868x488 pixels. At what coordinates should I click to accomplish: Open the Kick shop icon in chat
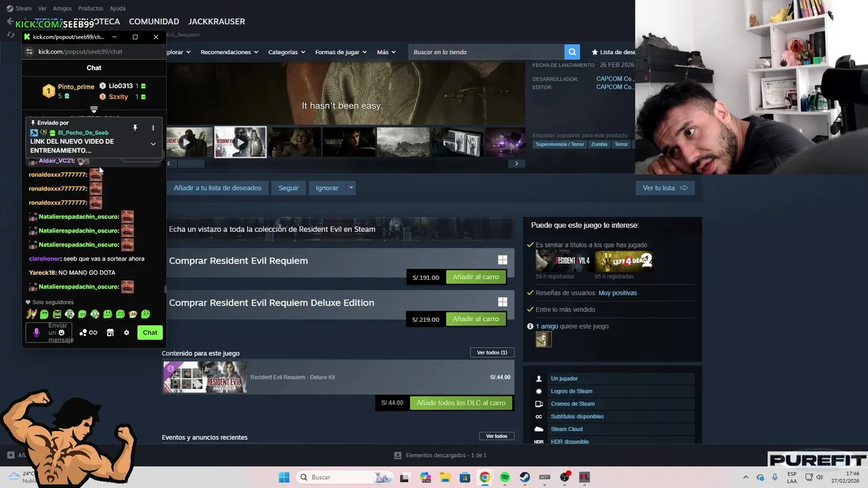pos(110,333)
